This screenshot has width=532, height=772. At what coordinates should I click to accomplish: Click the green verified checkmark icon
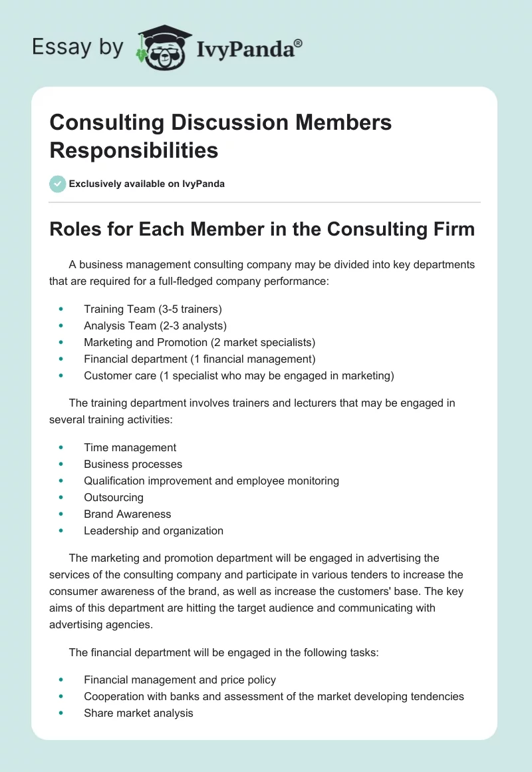58,184
